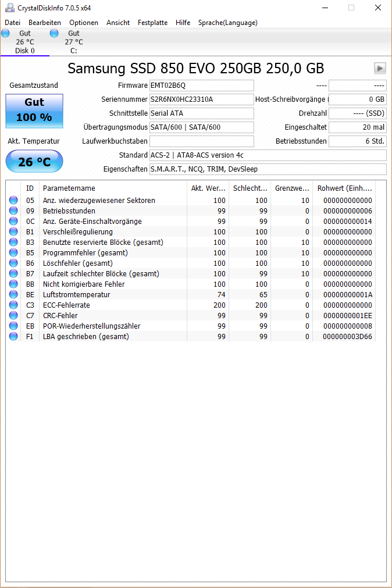
Task: Click worst value 65 in BE row
Action: pos(263,295)
